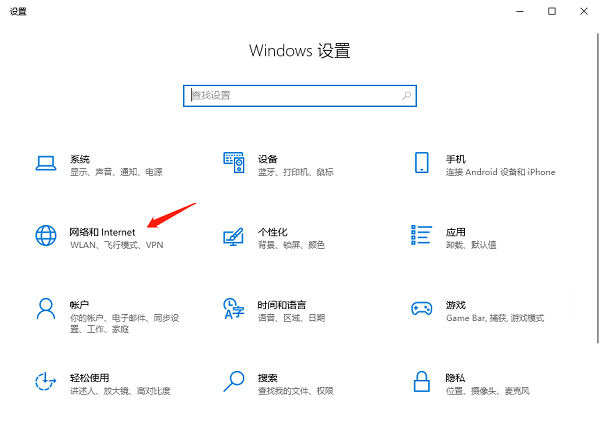Close the 设置 window

coord(584,11)
